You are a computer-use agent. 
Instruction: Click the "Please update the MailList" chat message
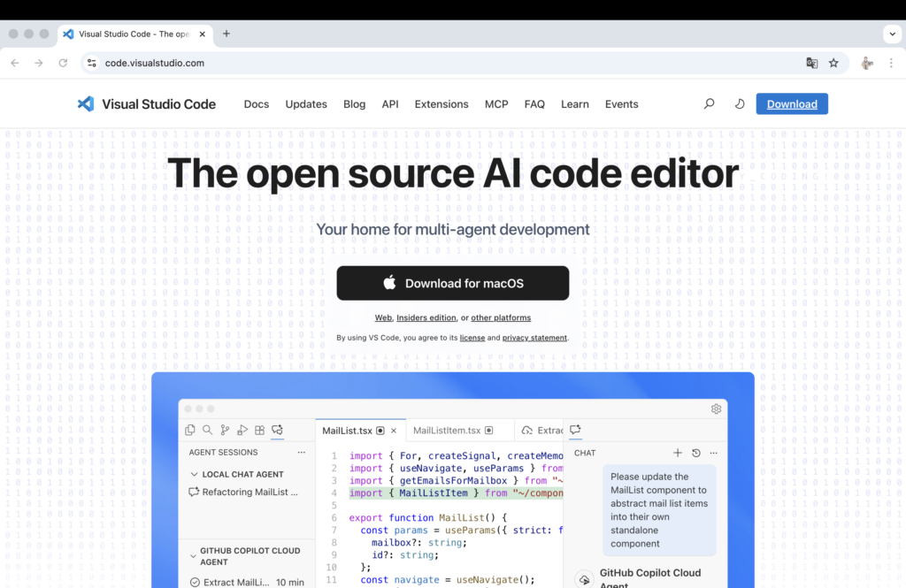(659, 510)
